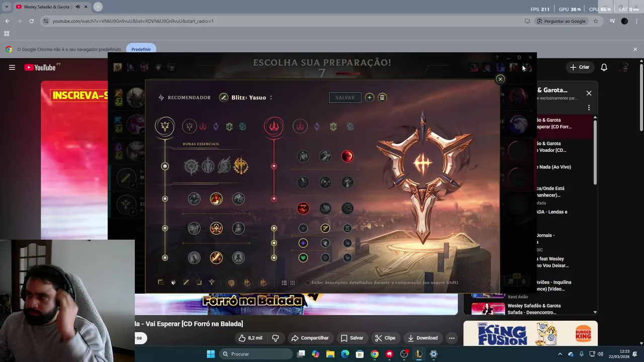Image resolution: width=644 pixels, height=362 pixels.
Task: Click the pencil icon to rename rune page
Action: pos(224,98)
